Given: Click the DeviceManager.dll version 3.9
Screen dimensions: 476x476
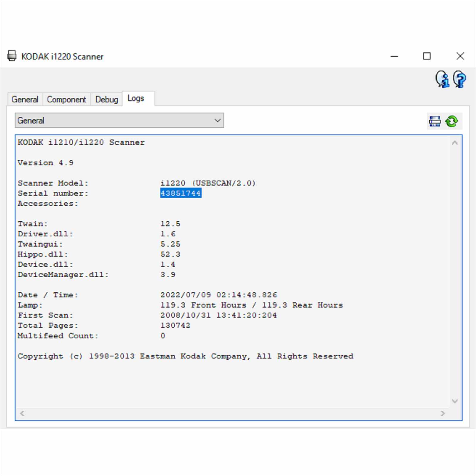Looking at the screenshot, I should [x=168, y=275].
